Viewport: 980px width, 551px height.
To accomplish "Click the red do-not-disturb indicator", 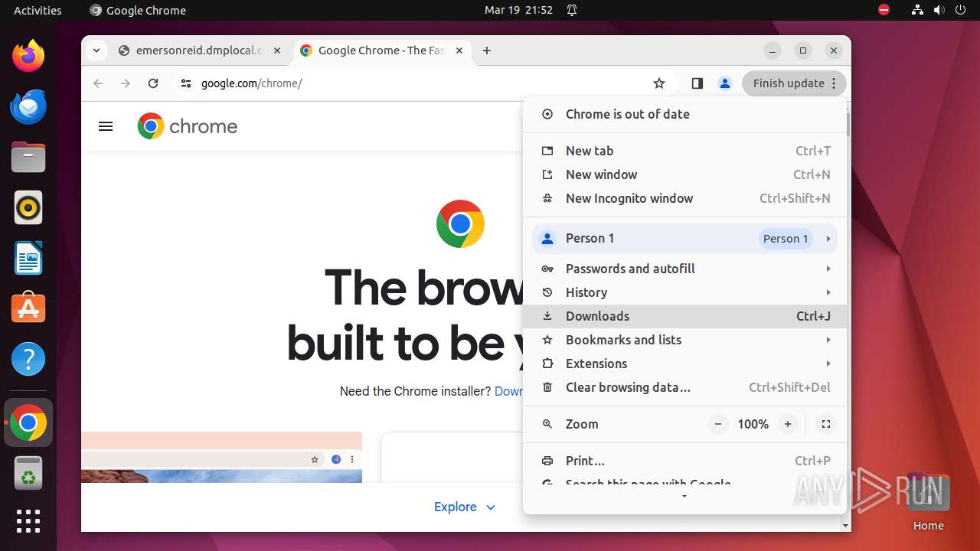I will (884, 10).
